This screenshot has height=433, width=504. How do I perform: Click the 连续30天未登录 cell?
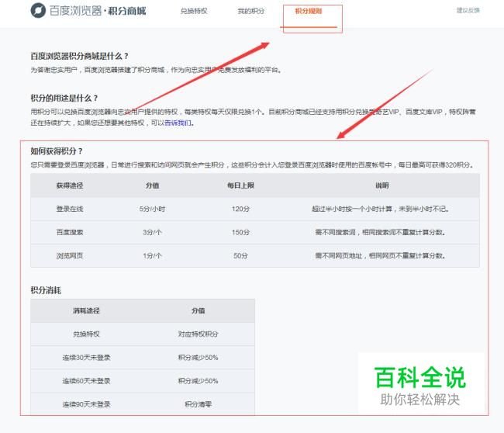tap(86, 358)
